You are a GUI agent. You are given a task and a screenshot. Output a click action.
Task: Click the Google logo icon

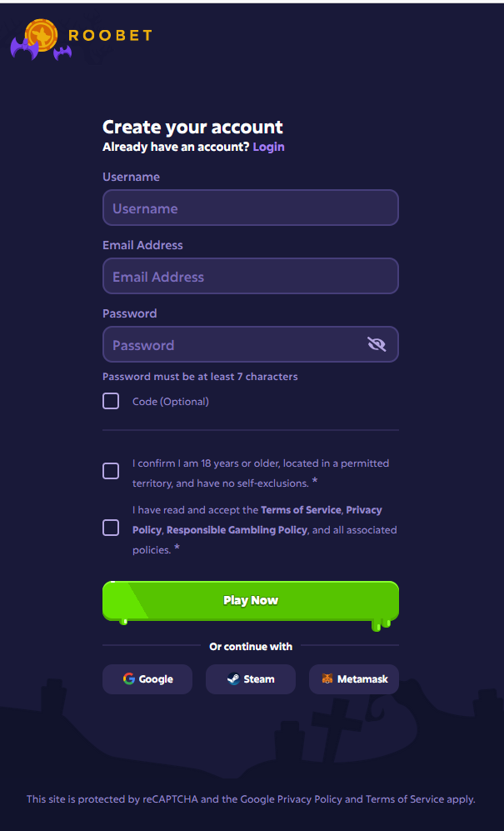(129, 679)
